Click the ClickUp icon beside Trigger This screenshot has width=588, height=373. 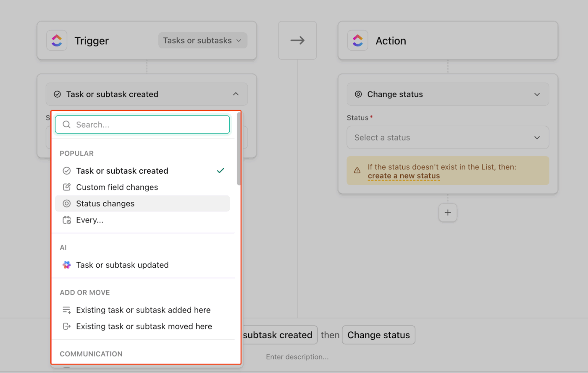click(57, 40)
